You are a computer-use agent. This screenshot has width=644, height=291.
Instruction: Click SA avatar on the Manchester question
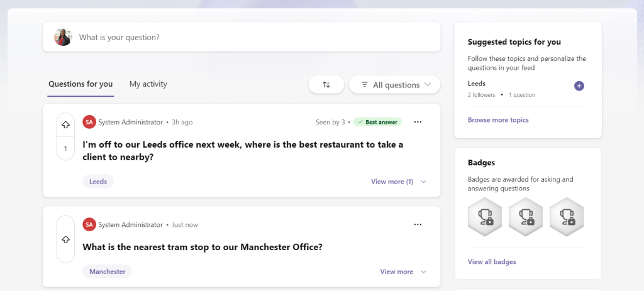89,224
